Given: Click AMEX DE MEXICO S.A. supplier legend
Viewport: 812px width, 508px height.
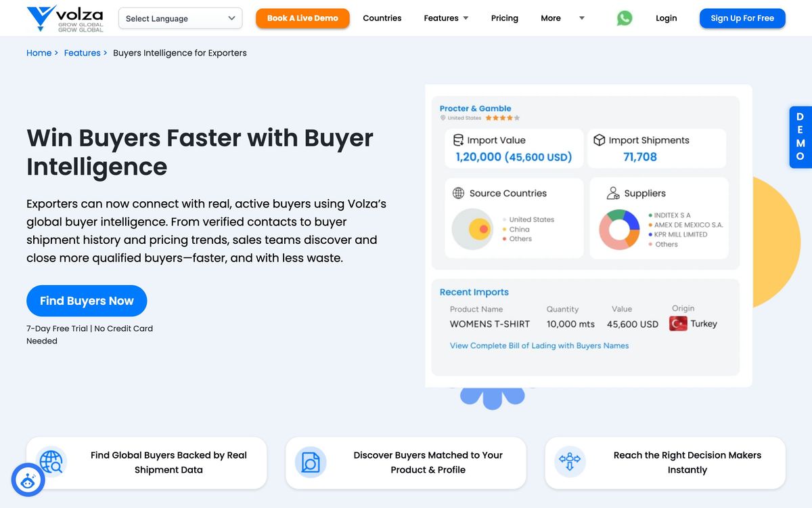Looking at the screenshot, I should [685, 225].
